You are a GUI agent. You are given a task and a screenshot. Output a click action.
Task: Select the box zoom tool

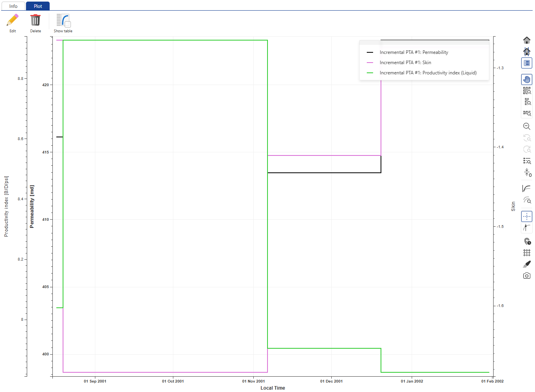pyautogui.click(x=527, y=91)
